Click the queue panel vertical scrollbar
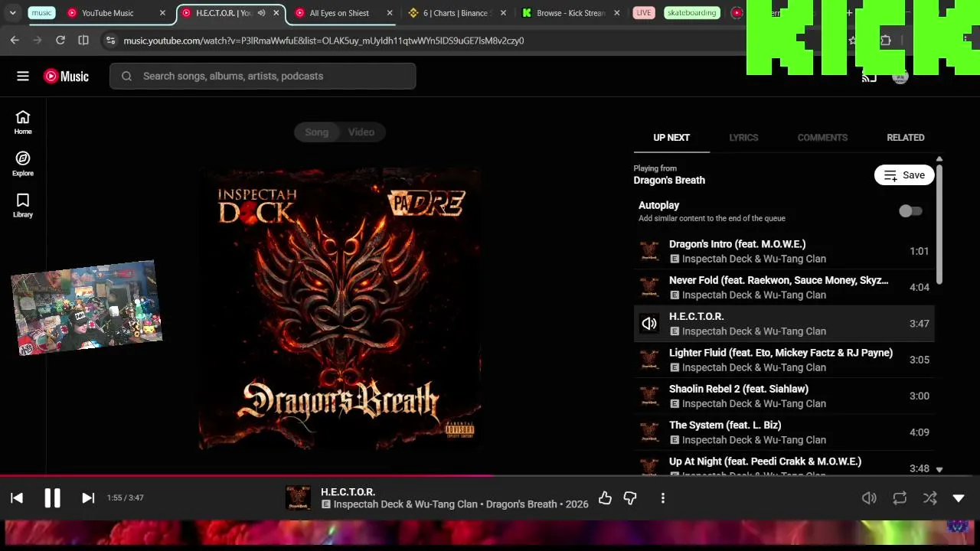This screenshot has width=980, height=551. coord(939,225)
